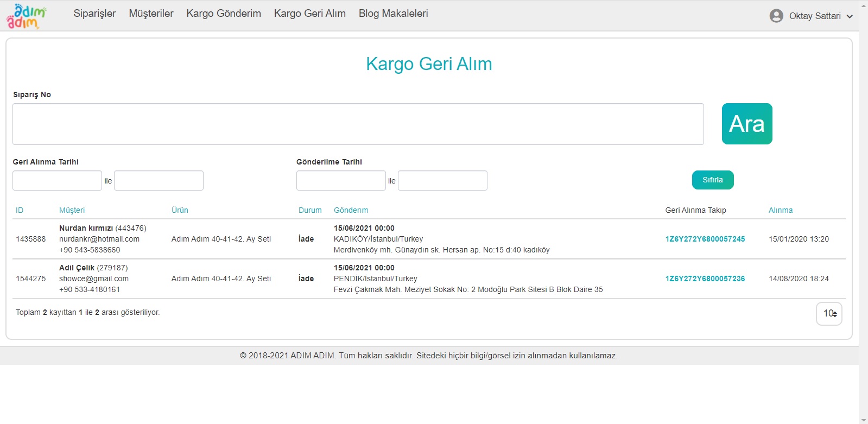868x424 pixels.
Task: Click the Sıfırla reset button
Action: click(x=712, y=180)
